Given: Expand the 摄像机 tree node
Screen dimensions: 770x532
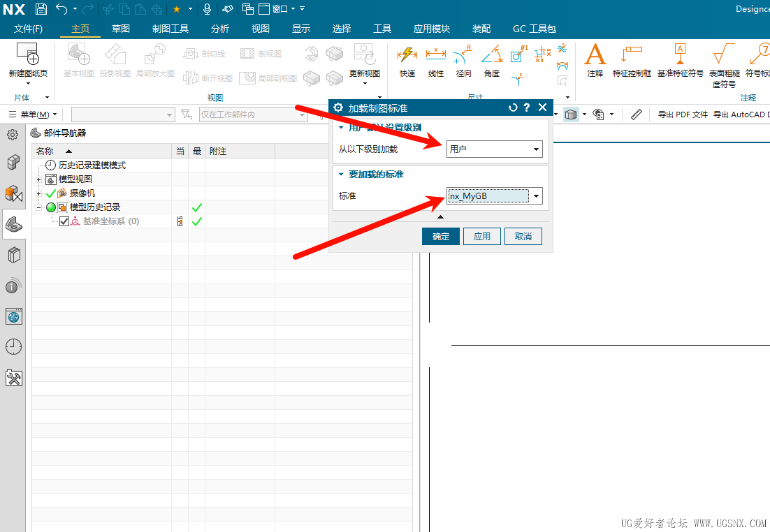Looking at the screenshot, I should point(39,193).
